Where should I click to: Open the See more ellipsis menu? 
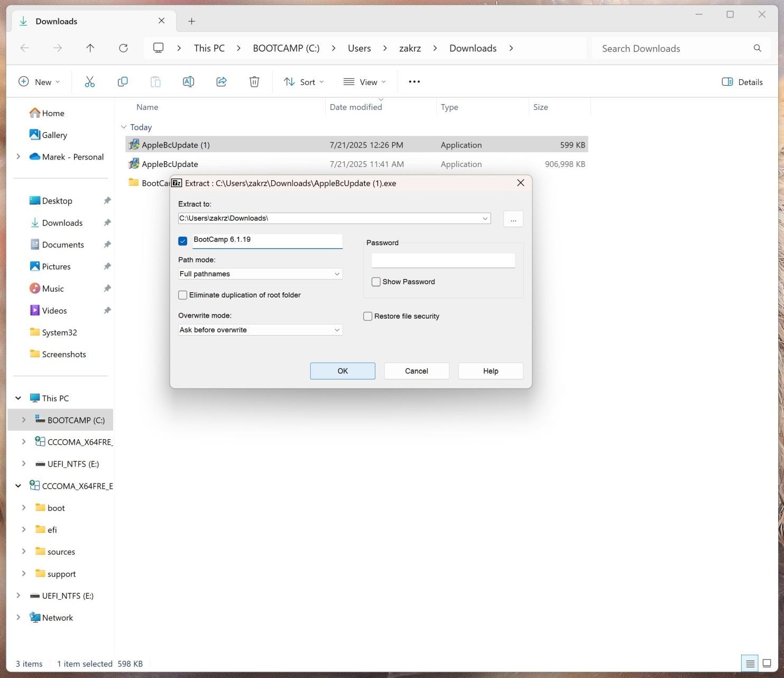pyautogui.click(x=414, y=82)
